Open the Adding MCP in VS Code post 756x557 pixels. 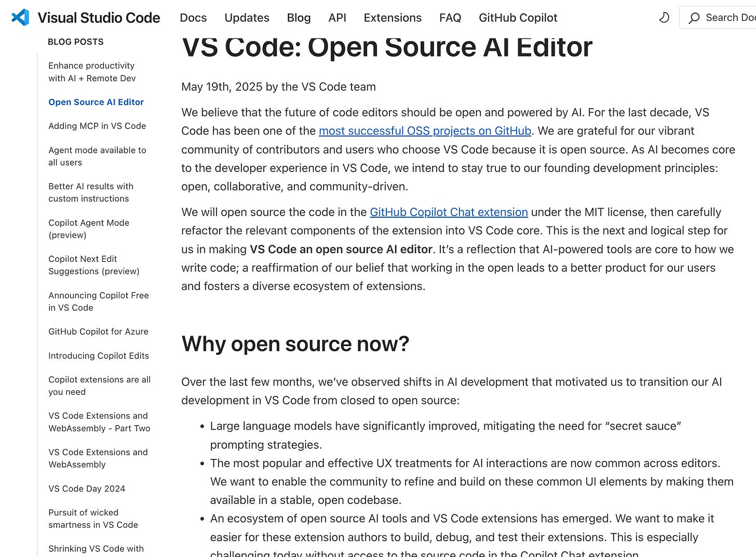[97, 126]
